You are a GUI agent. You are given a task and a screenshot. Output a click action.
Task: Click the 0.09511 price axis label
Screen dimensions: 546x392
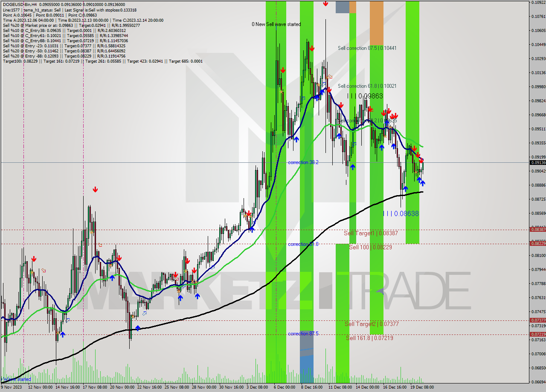pos(538,129)
